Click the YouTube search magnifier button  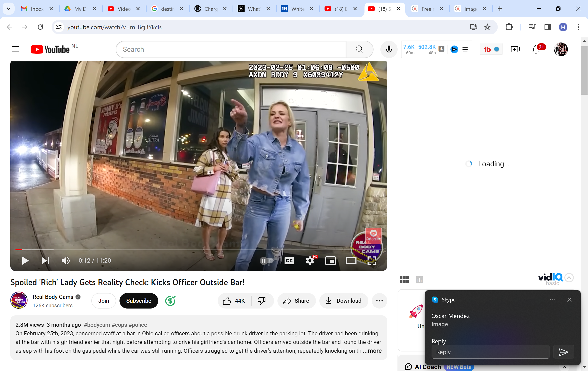tap(360, 49)
